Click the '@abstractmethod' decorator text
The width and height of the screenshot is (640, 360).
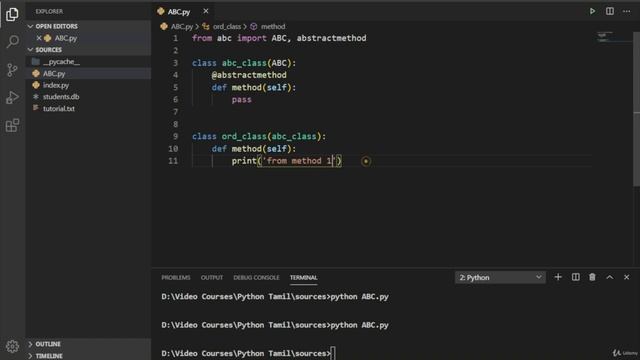(x=249, y=75)
